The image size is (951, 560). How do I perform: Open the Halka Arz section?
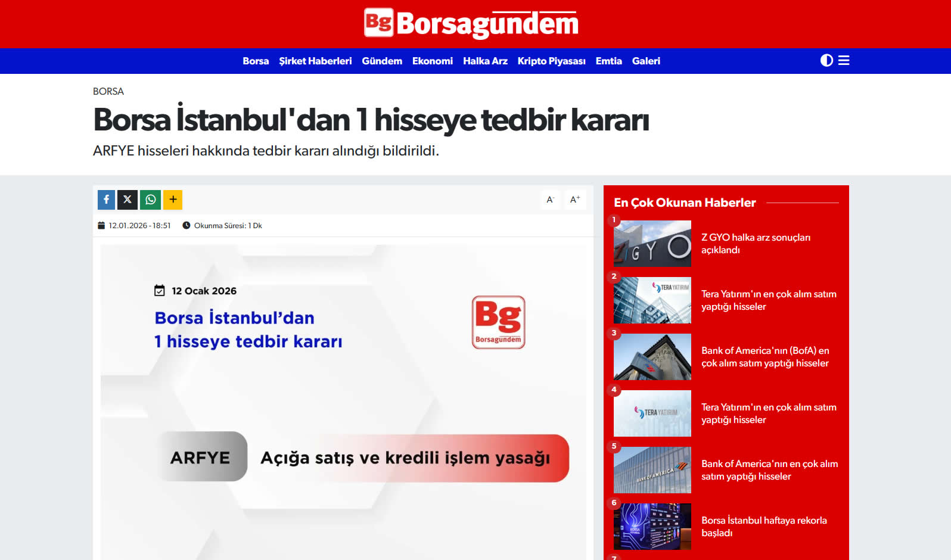click(x=485, y=61)
